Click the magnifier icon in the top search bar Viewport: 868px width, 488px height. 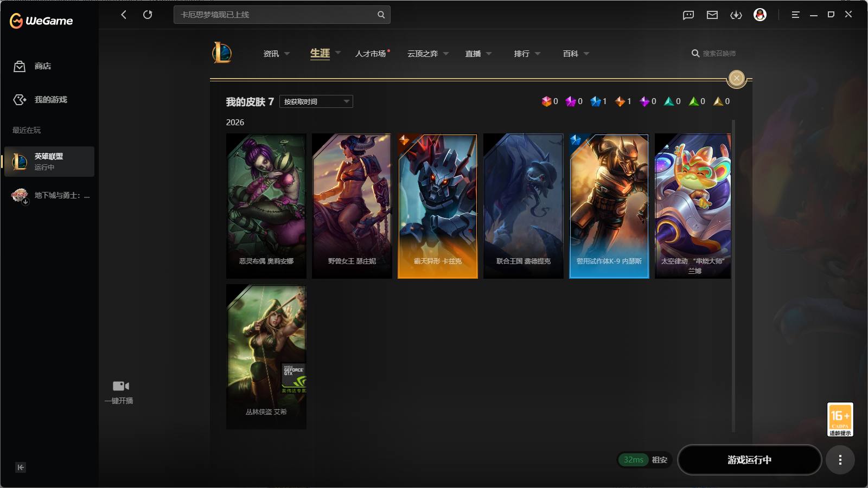[x=381, y=15]
